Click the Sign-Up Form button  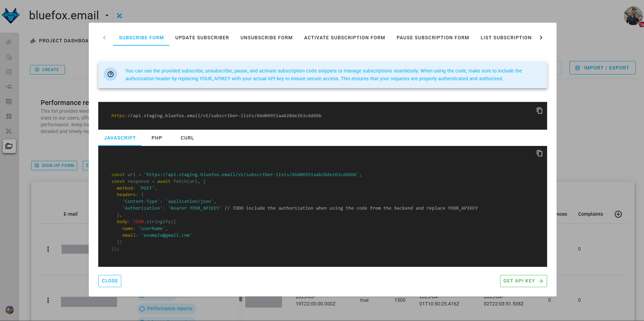tap(54, 166)
